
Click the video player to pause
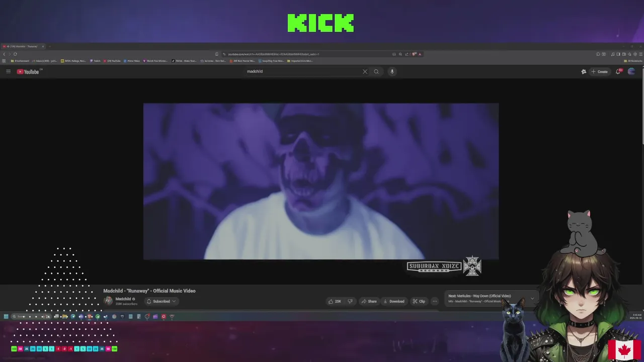point(321,182)
